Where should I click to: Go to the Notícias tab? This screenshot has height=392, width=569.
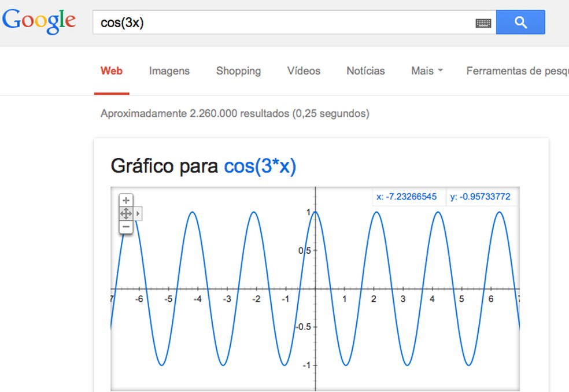tap(365, 71)
